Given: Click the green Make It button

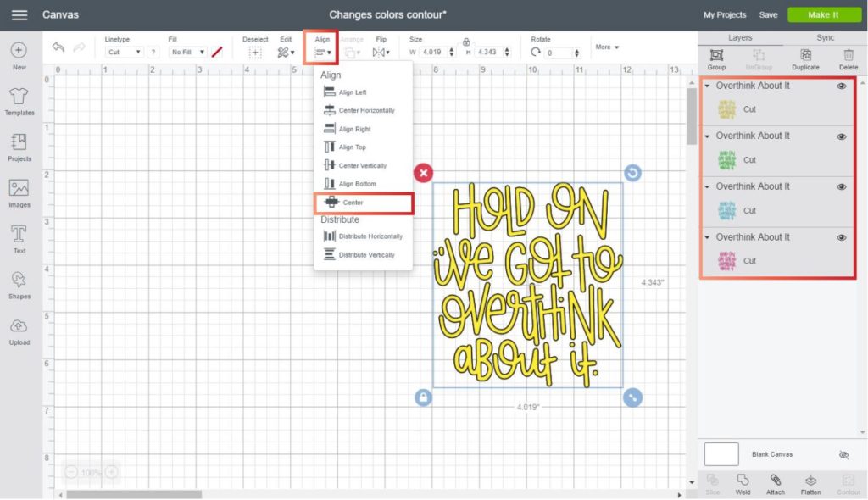Looking at the screenshot, I should tap(823, 14).
